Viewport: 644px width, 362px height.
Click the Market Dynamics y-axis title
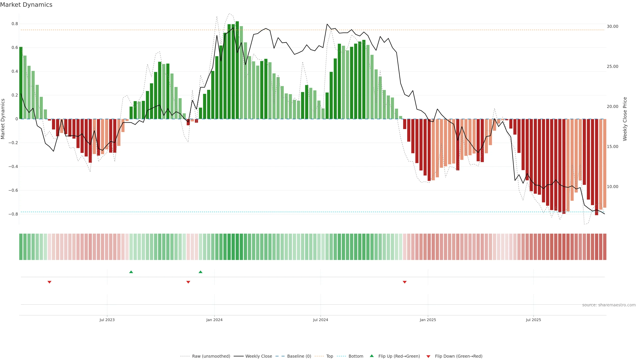(3, 119)
